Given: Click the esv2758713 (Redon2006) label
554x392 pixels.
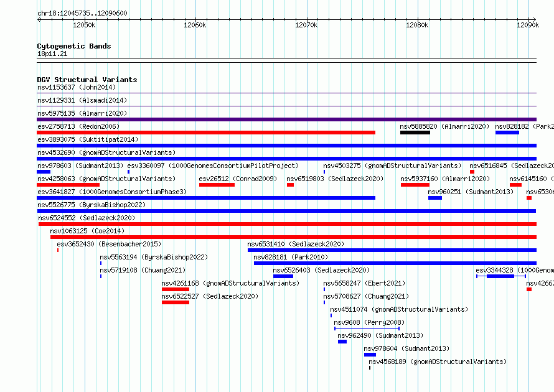Looking at the screenshot, I should [x=78, y=126].
